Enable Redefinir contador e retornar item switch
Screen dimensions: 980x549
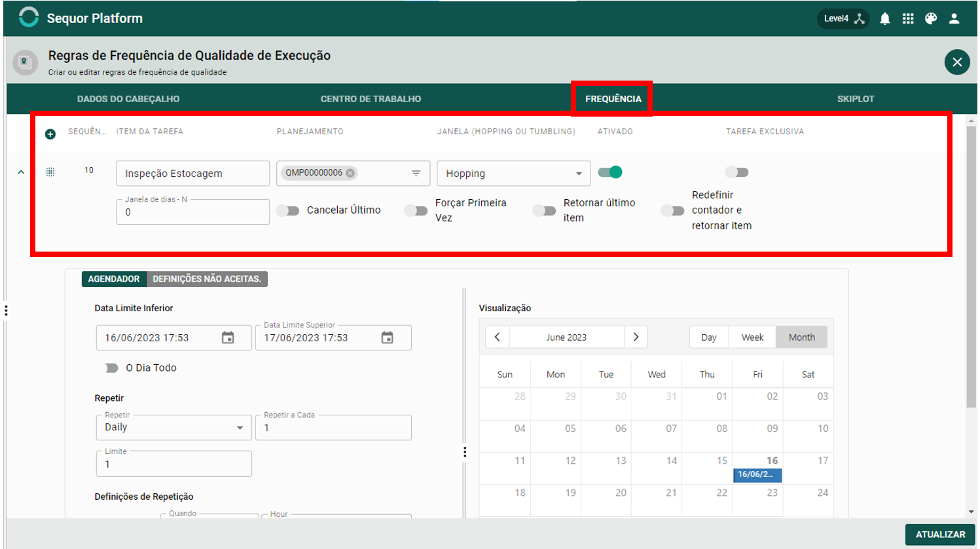coord(672,210)
